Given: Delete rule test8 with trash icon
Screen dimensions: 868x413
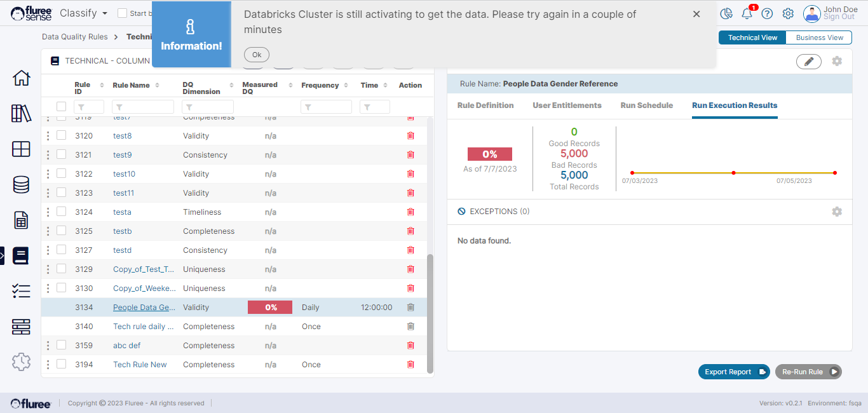Looking at the screenshot, I should pyautogui.click(x=410, y=136).
